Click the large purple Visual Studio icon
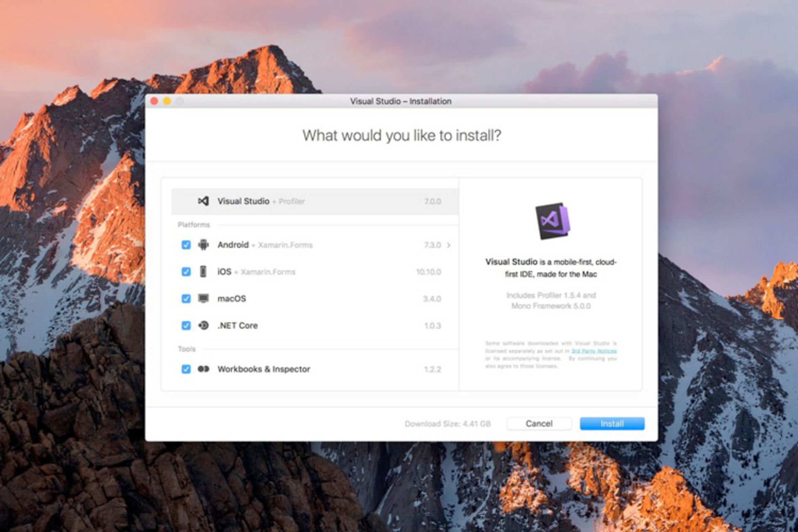Viewport: 798px width, 532px height. 552,221
